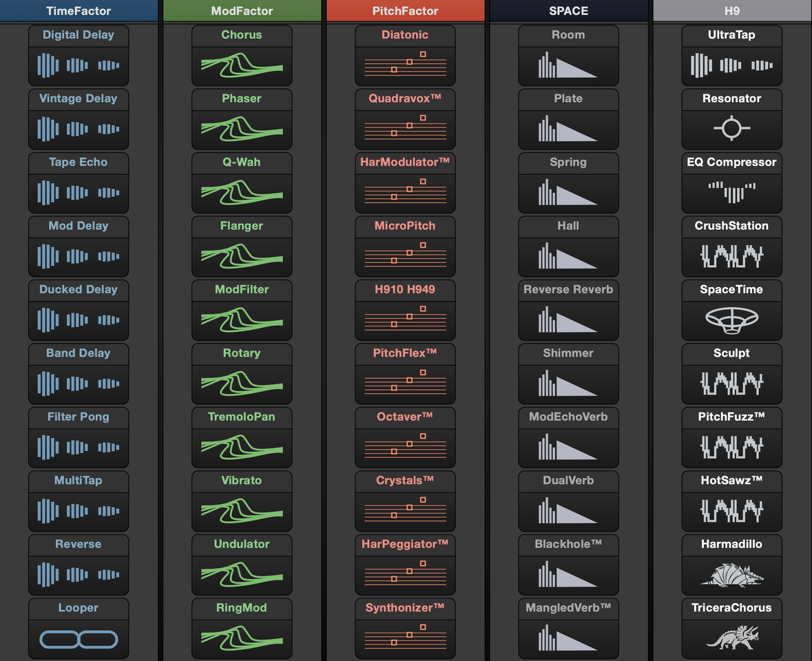812x661 pixels.
Task: Click the Vintage Delay label
Action: 79,98
